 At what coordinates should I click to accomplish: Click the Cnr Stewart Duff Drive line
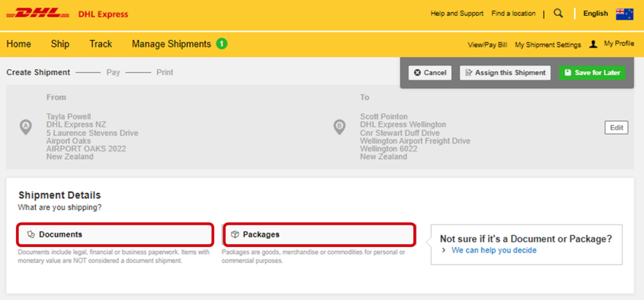(400, 133)
